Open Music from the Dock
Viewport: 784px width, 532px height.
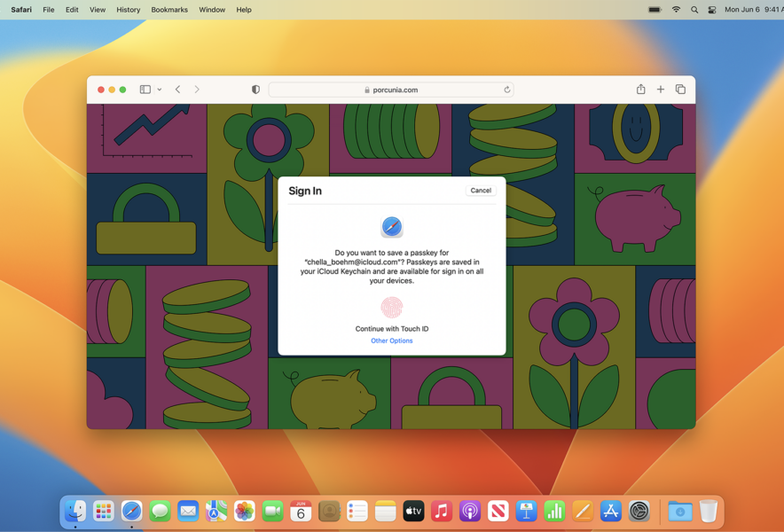[442, 511]
